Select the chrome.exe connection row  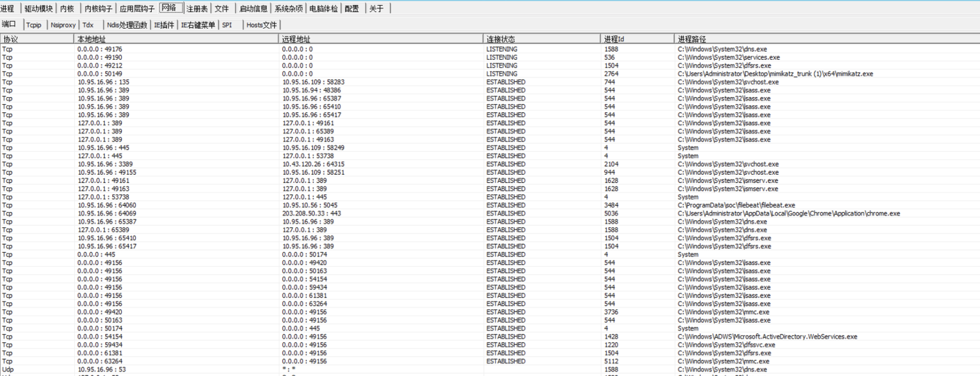click(x=788, y=213)
